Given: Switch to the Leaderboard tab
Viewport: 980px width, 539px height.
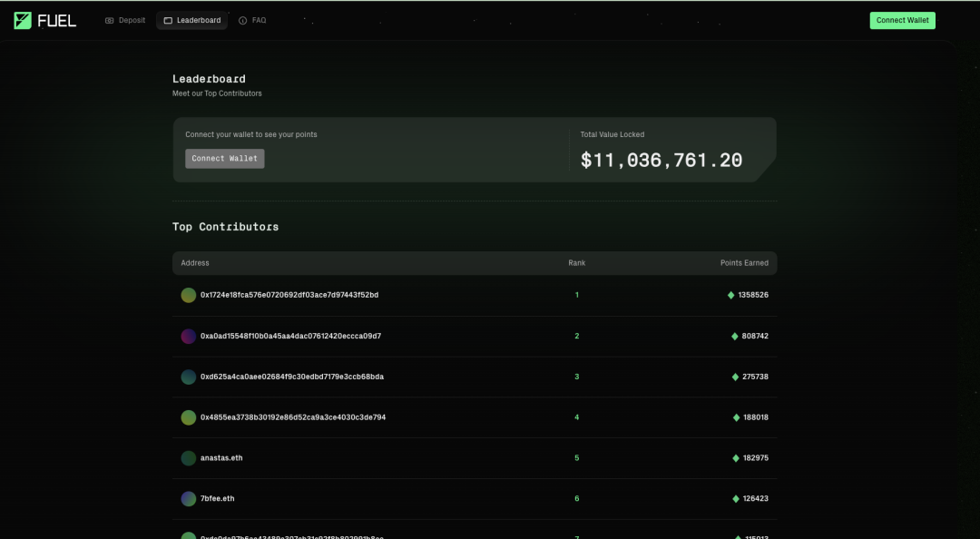Looking at the screenshot, I should (x=191, y=20).
